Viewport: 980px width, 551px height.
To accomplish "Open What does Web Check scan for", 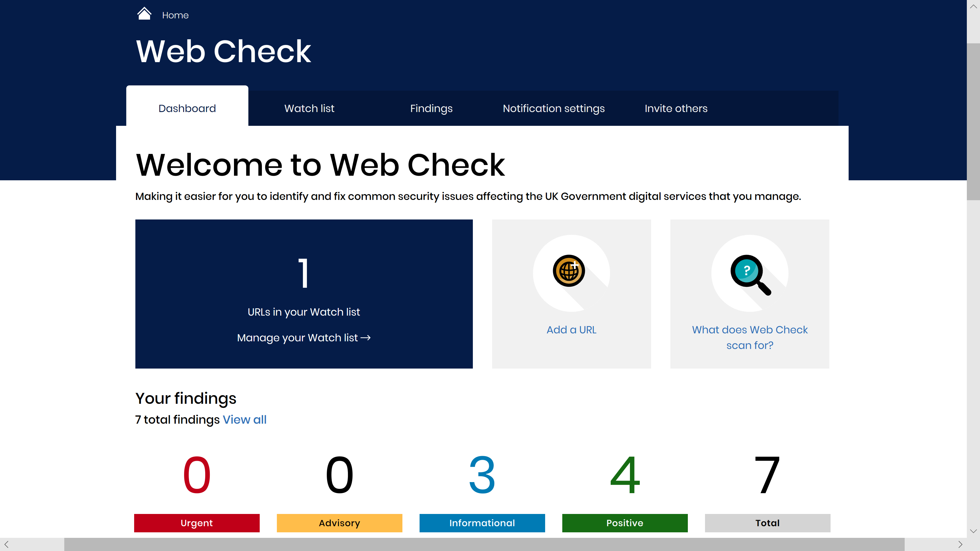I will pos(749,337).
